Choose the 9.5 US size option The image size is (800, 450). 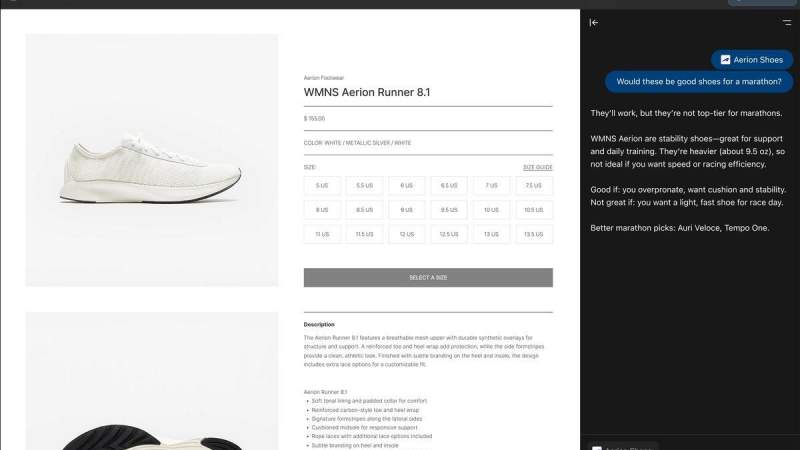449,210
